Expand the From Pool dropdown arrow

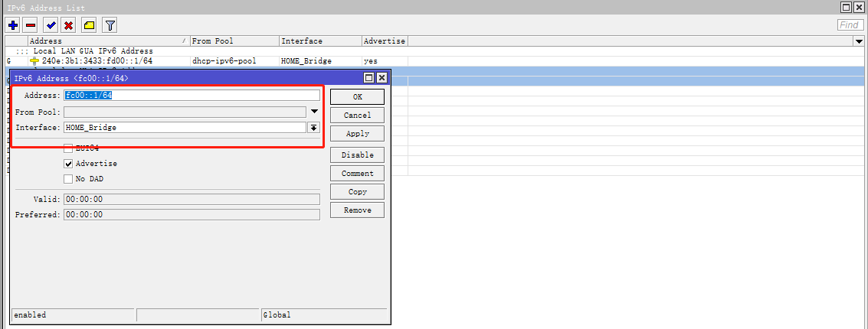(x=314, y=112)
